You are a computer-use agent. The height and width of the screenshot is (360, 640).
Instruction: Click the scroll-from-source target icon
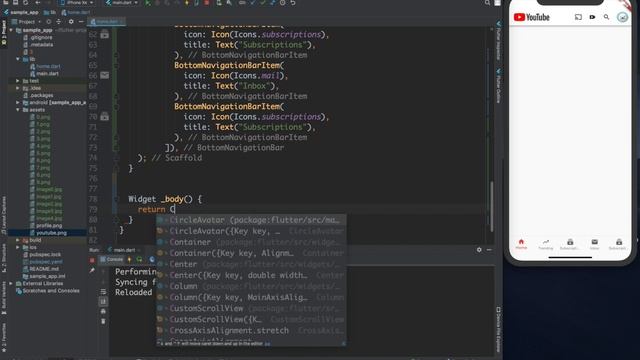49,22
